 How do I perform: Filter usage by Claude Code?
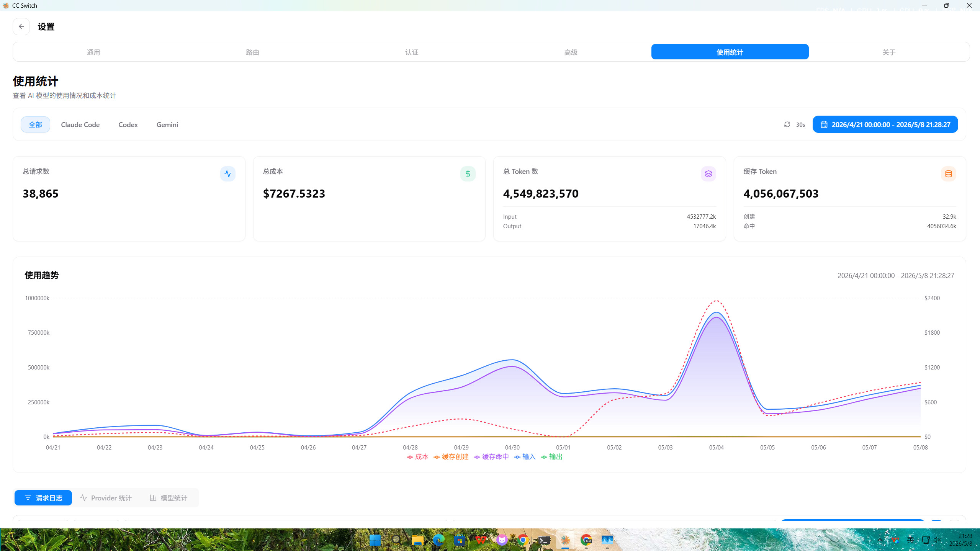[80, 124]
